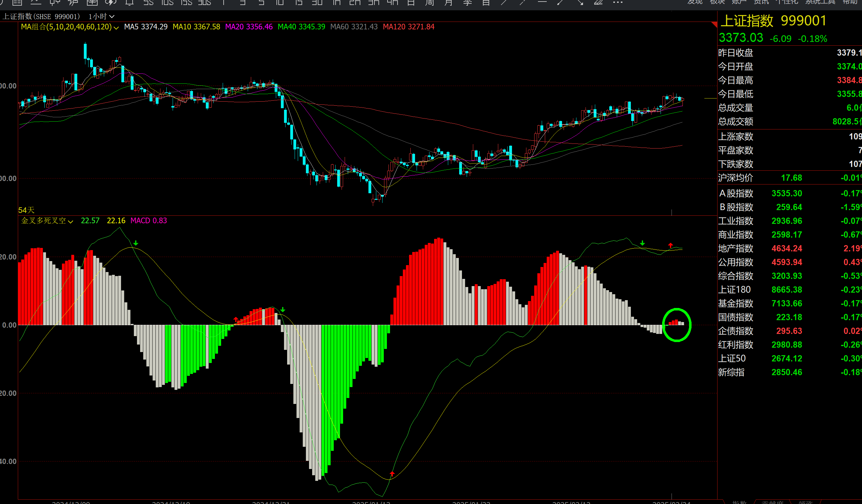The image size is (862, 504).
Task: Click the 2H timeframe toolbar icon
Action: (355, 3)
